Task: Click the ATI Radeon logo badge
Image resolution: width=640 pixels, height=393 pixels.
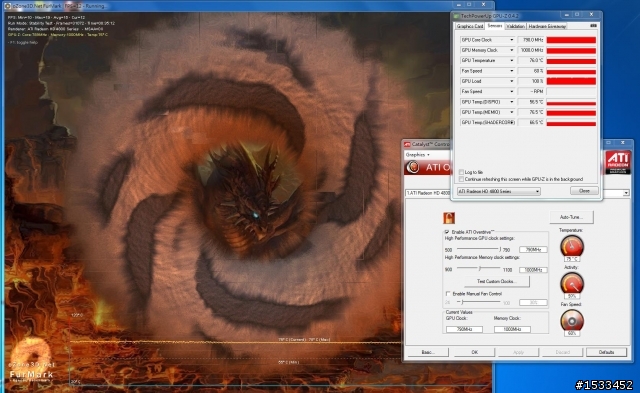Action: 618,162
